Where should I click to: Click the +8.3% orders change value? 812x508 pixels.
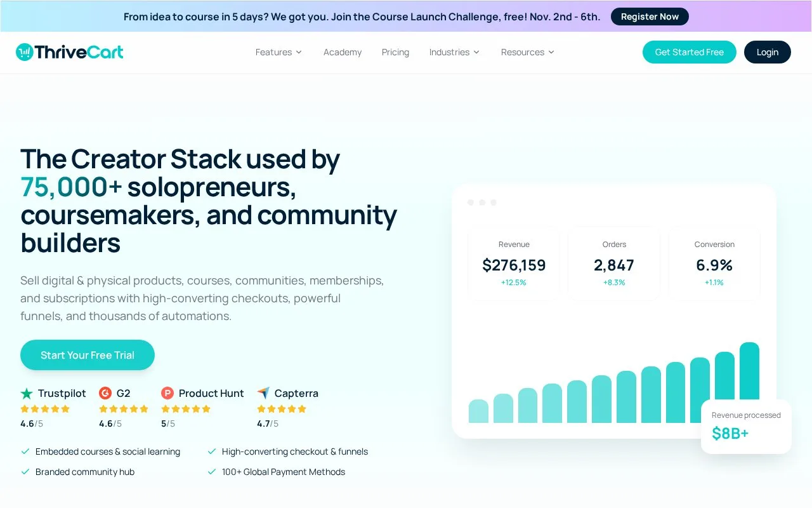coord(614,283)
